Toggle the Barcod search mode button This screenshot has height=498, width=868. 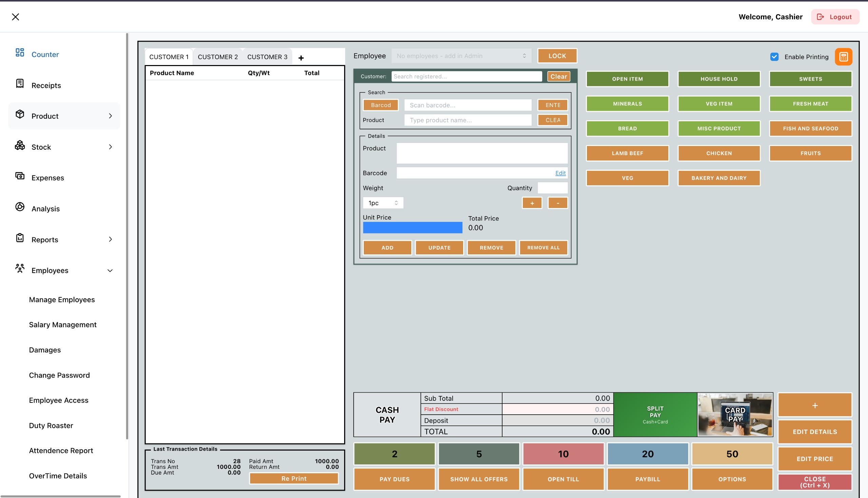click(381, 105)
